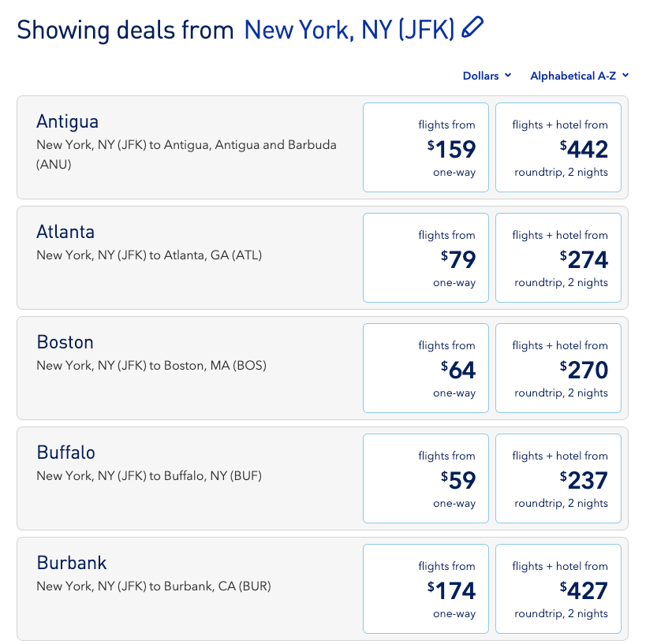This screenshot has width=646, height=644.
Task: Click the Burbank destination card title
Action: pyautogui.click(x=72, y=563)
